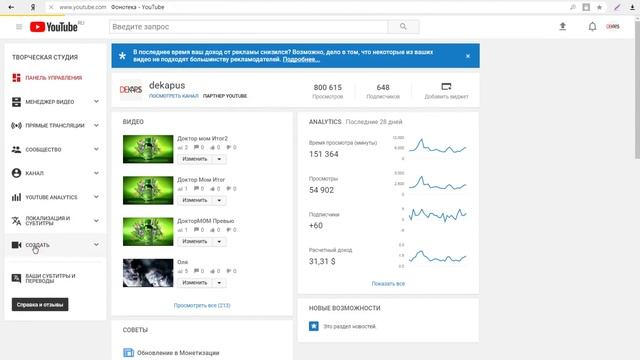Click the search query input field
This screenshot has height=360, width=640.
[x=249, y=27]
